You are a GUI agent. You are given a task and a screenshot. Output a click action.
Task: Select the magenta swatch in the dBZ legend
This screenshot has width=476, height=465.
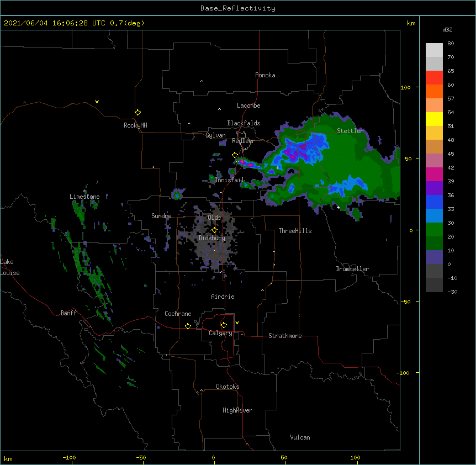[434, 174]
